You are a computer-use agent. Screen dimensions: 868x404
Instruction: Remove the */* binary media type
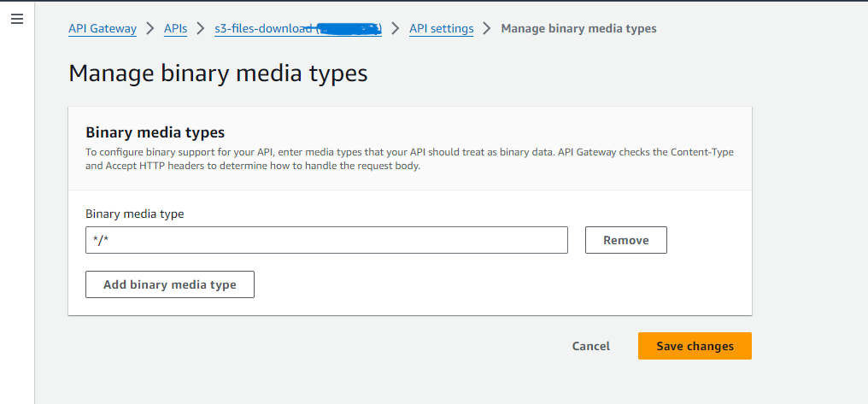tap(625, 240)
